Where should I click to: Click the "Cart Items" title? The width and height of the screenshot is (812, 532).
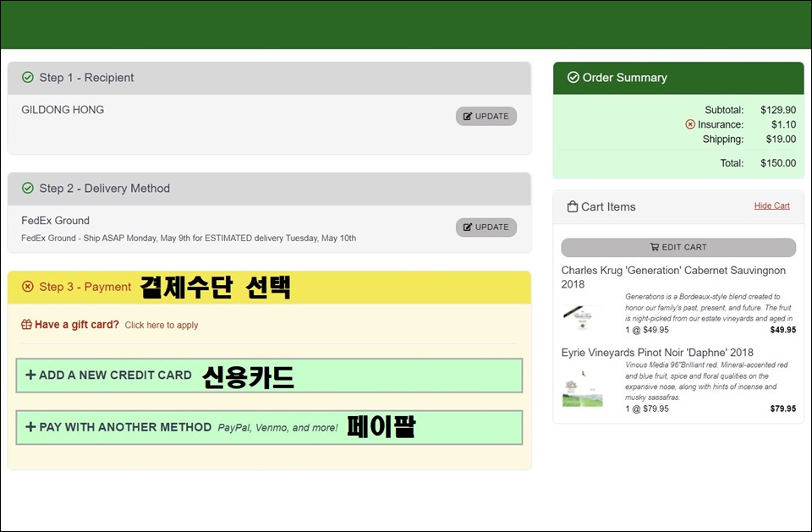(x=608, y=206)
